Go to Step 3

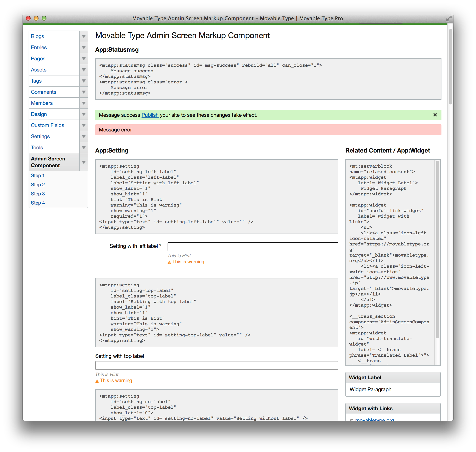coord(38,194)
